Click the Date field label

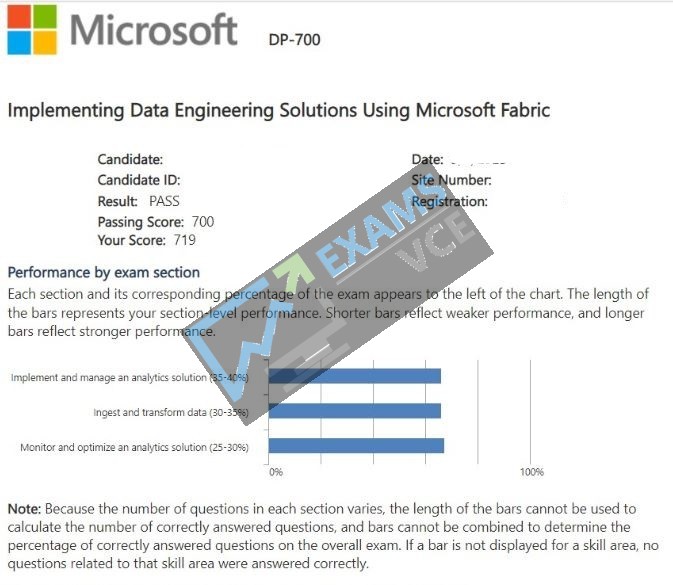(427, 159)
